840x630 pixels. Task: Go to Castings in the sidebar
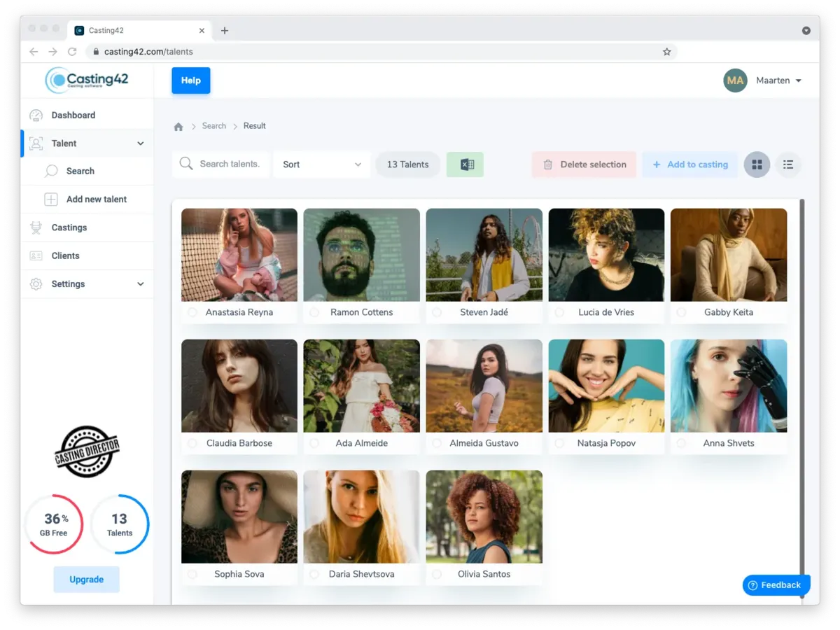coord(69,227)
